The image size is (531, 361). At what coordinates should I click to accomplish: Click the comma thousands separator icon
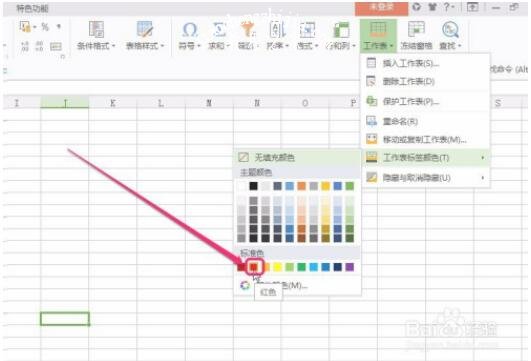[59, 27]
